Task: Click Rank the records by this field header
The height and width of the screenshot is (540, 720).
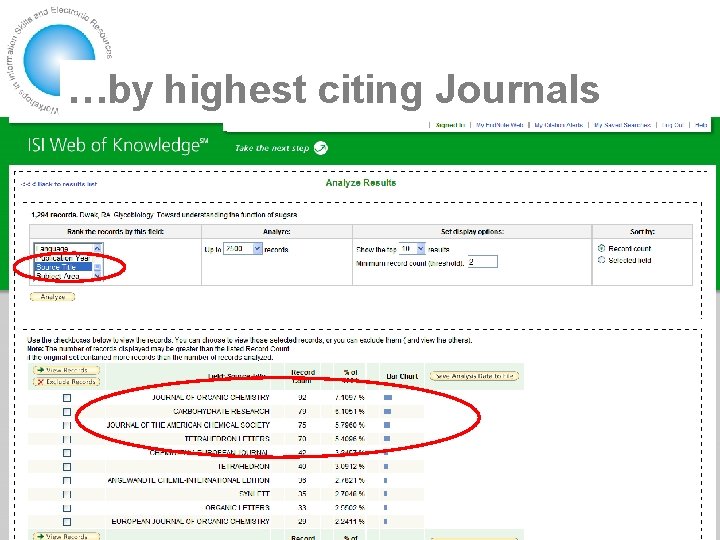Action: point(115,232)
